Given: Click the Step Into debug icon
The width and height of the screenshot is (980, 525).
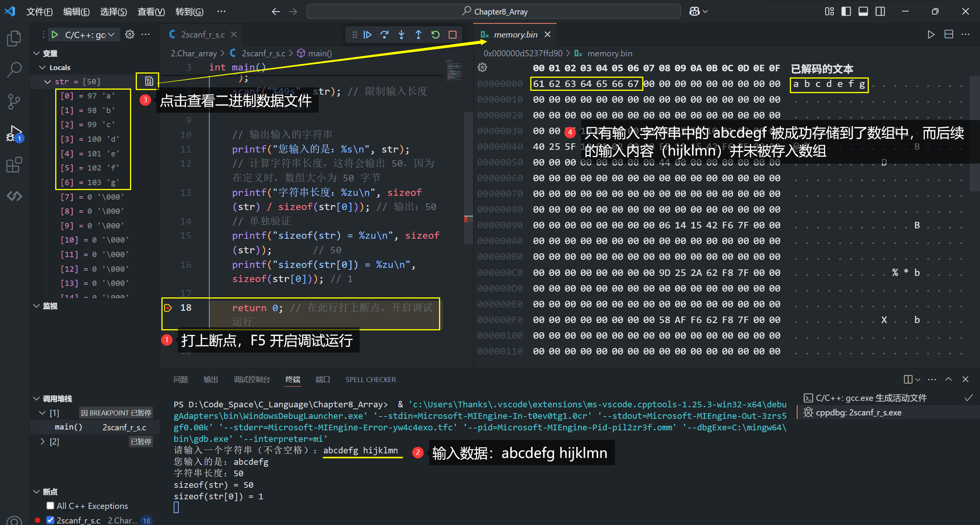Looking at the screenshot, I should [x=401, y=35].
